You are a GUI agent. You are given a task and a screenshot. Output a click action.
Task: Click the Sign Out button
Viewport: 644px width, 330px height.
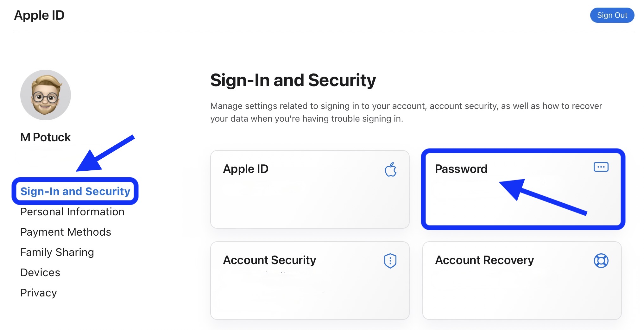612,15
